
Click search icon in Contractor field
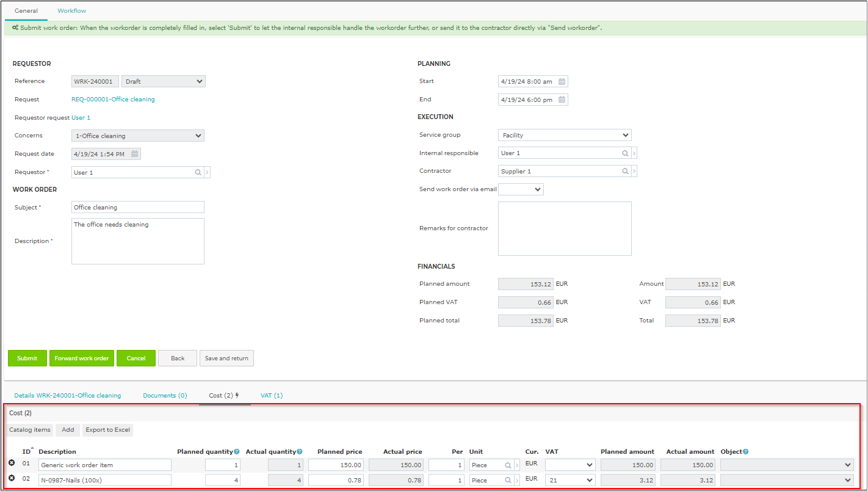(625, 172)
